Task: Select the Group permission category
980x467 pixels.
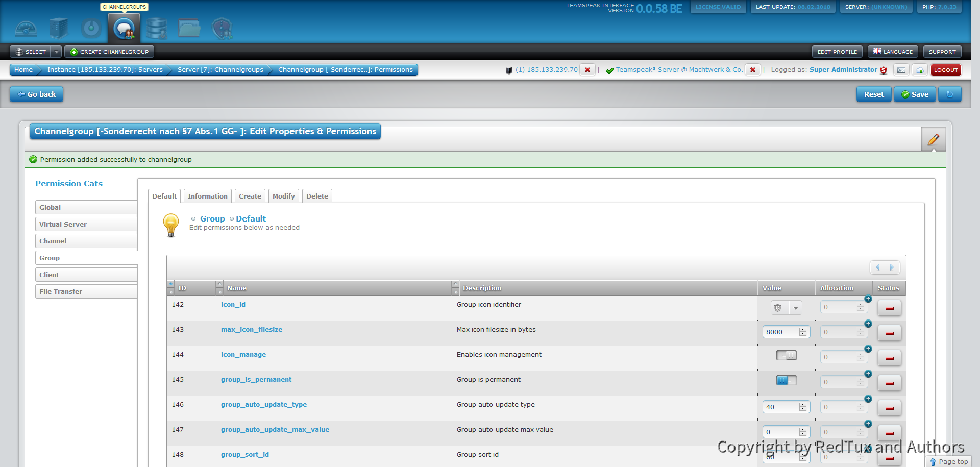Action: [x=86, y=258]
